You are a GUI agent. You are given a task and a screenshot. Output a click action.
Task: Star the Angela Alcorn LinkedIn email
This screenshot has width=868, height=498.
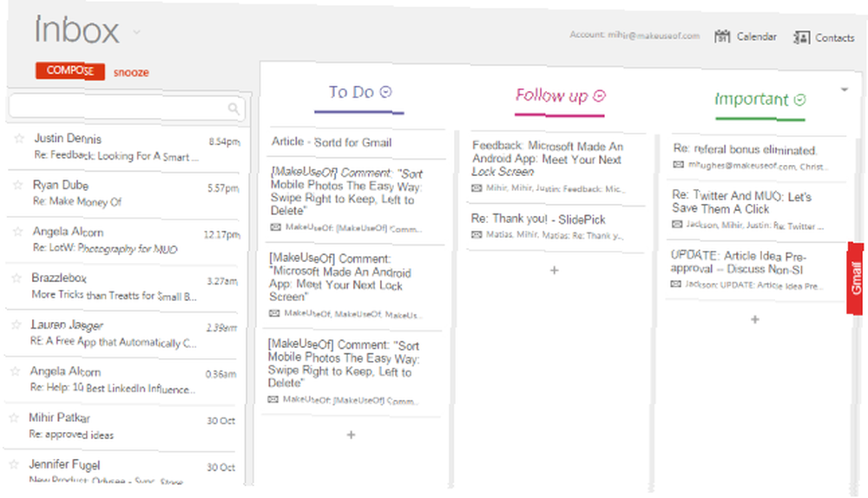click(16, 370)
